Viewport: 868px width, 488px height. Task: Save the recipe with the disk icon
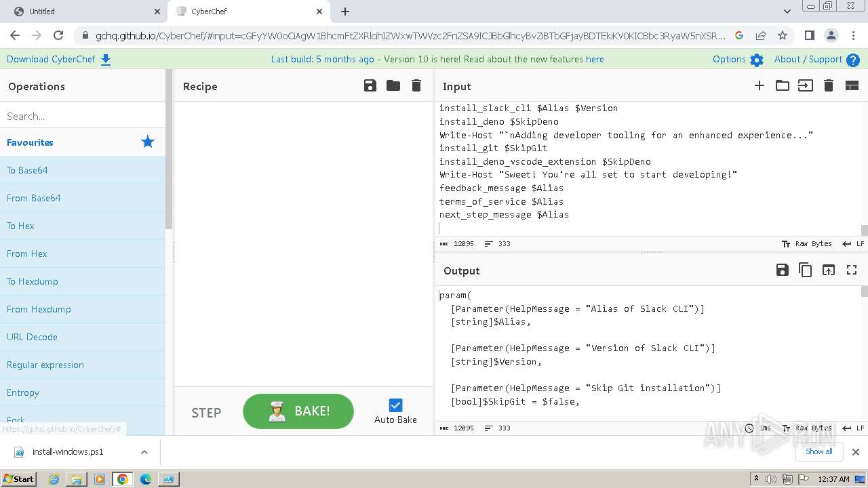pos(370,85)
